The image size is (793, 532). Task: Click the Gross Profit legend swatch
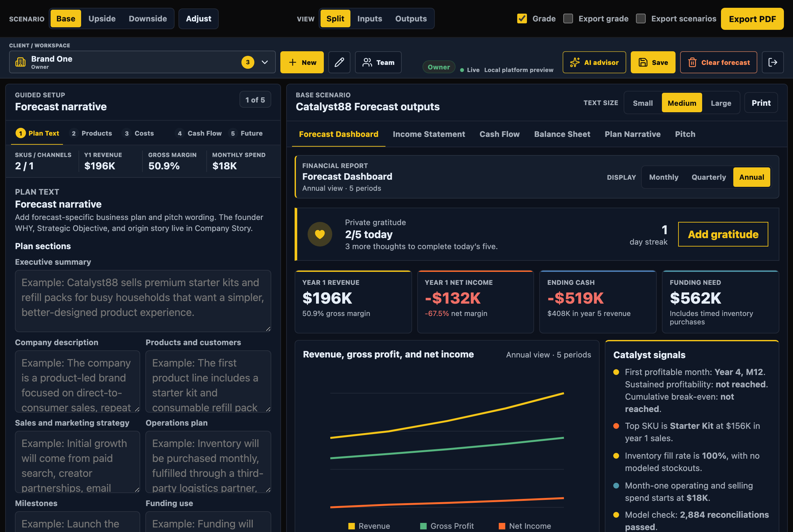[423, 526]
